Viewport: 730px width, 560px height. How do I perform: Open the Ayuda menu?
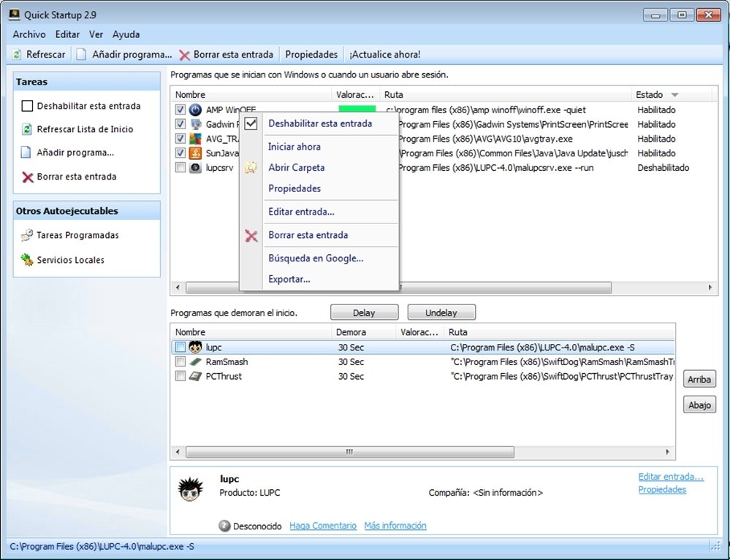pyautogui.click(x=126, y=34)
